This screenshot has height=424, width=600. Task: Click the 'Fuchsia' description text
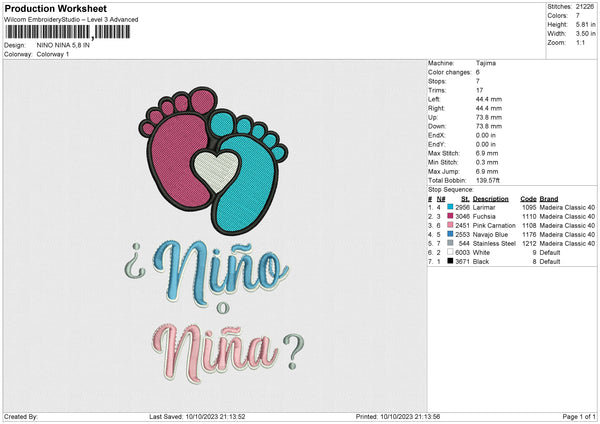484,217
